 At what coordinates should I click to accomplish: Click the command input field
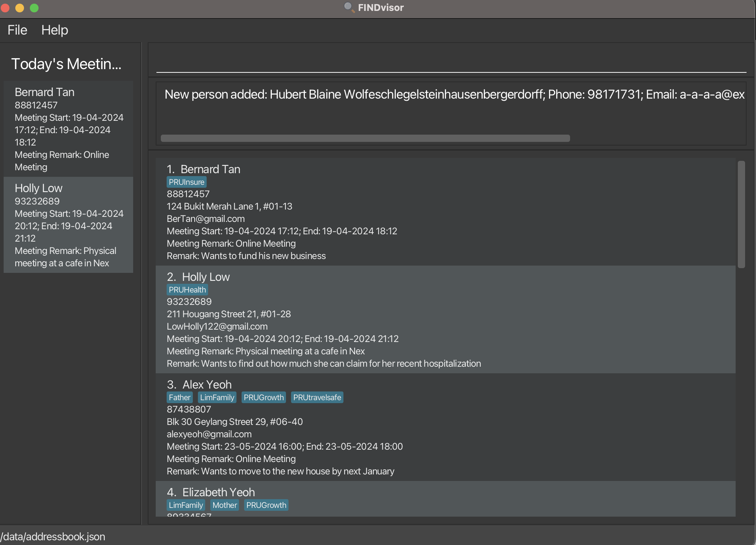451,62
